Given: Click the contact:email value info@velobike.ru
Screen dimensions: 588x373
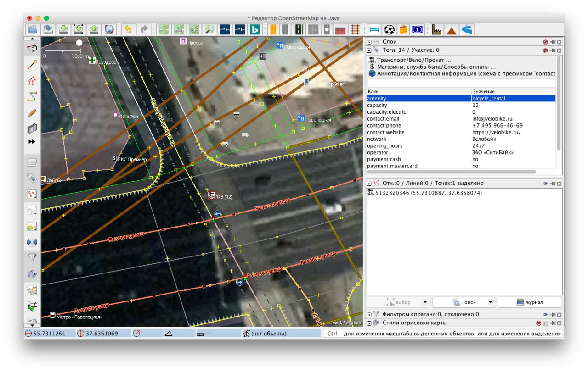Looking at the screenshot, I should pyautogui.click(x=492, y=119).
